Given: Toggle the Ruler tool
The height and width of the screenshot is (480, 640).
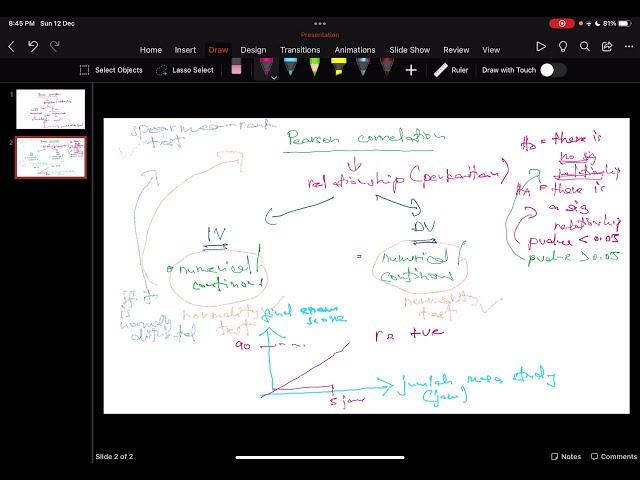Looking at the screenshot, I should [x=451, y=70].
